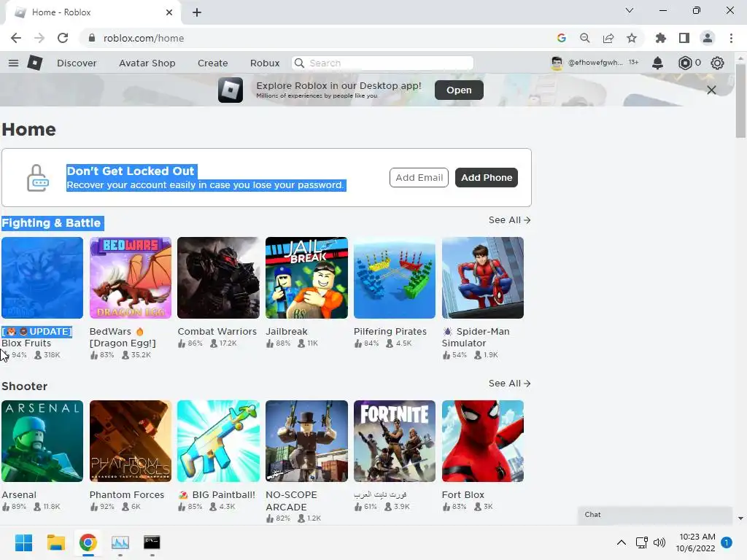Open the hamburger navigation menu
747x560 pixels.
13,63
